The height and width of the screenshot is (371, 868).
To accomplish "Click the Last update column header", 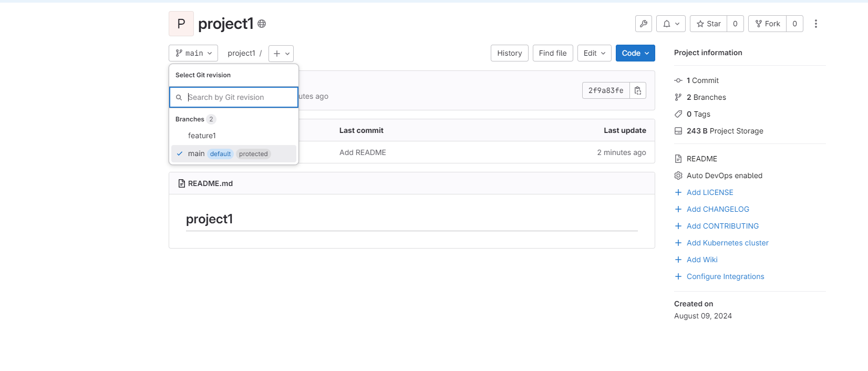I will 625,130.
